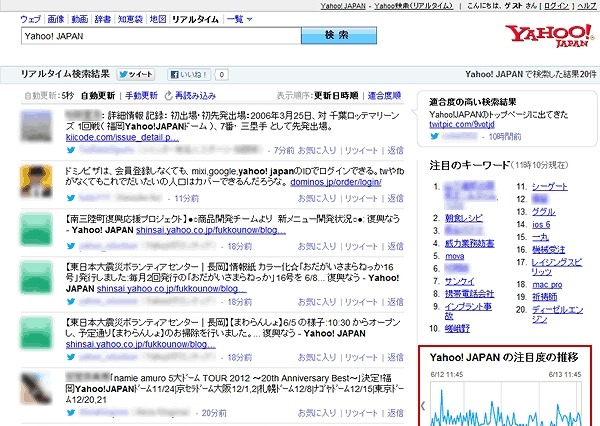The width and height of the screenshot is (600, 426).
Task: Open the Yahoo! JAPAN link in top bar
Action: [343, 6]
